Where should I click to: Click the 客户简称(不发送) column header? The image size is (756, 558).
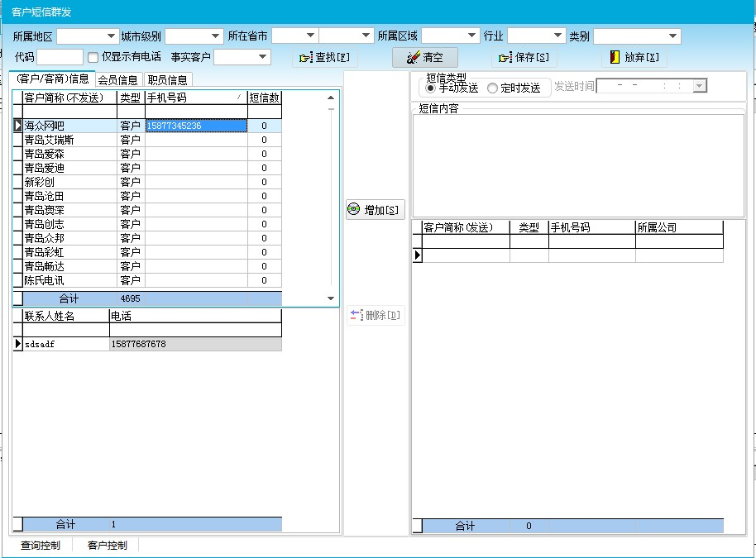click(x=69, y=98)
